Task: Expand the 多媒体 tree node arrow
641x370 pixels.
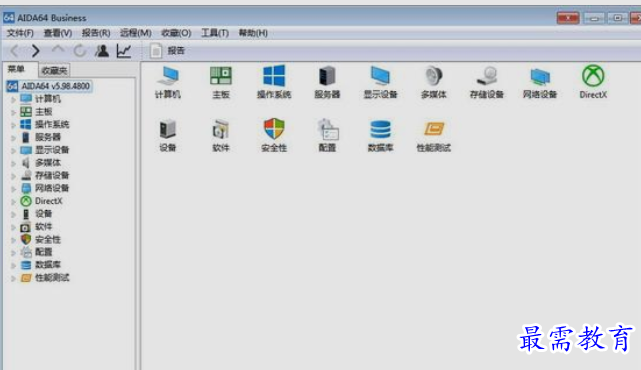Action: [13, 163]
